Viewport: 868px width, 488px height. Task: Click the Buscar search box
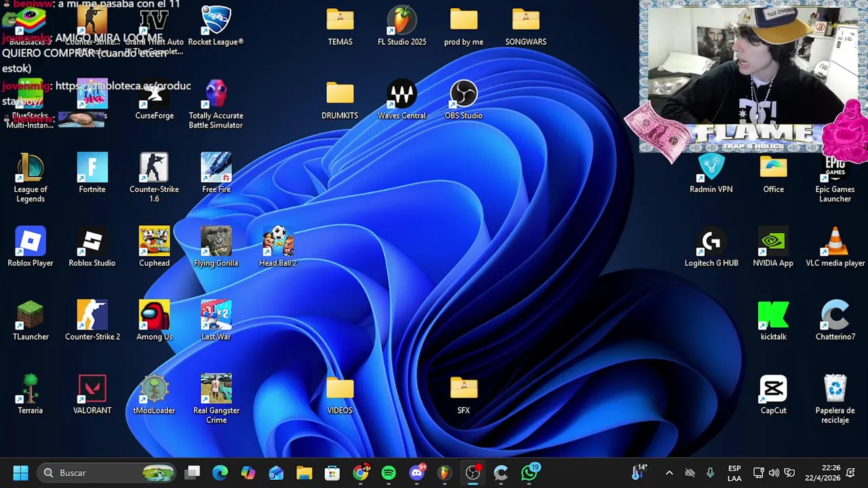click(x=108, y=472)
